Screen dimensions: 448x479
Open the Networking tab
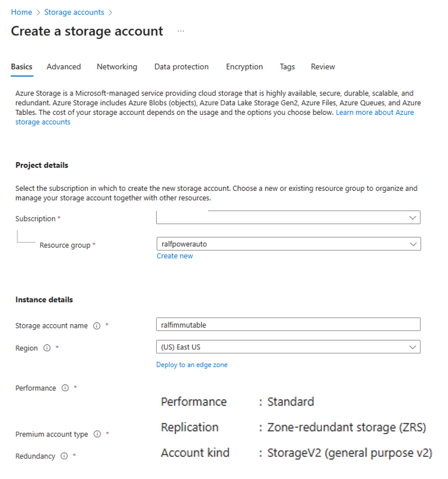click(117, 67)
